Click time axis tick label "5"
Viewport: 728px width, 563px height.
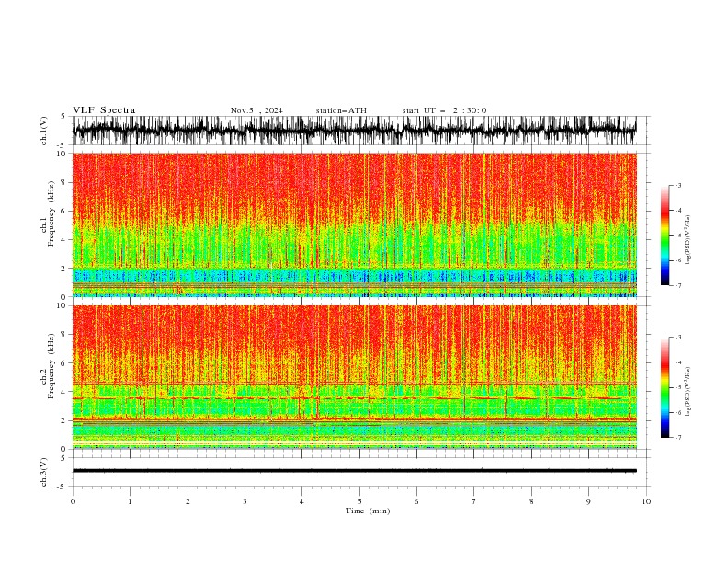tap(359, 501)
